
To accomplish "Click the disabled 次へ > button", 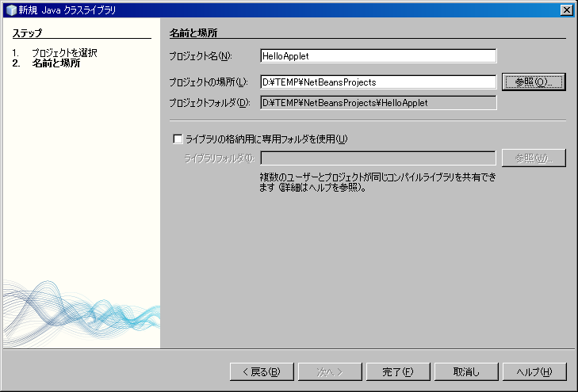I will pos(330,371).
